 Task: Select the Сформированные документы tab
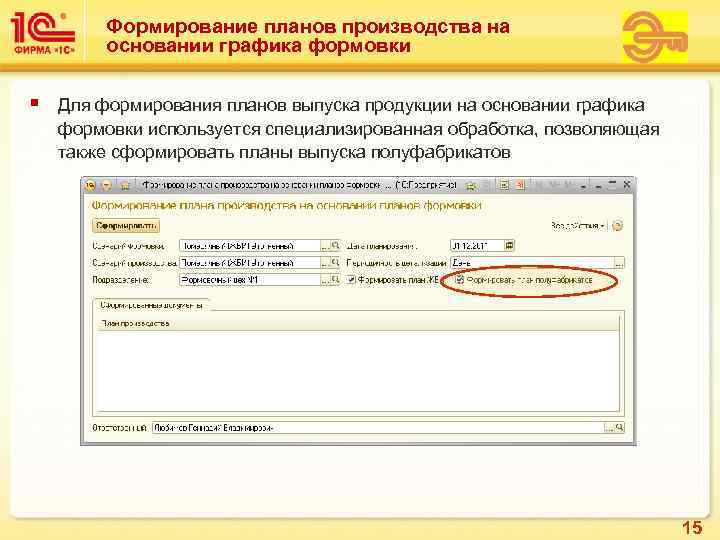coord(151,305)
